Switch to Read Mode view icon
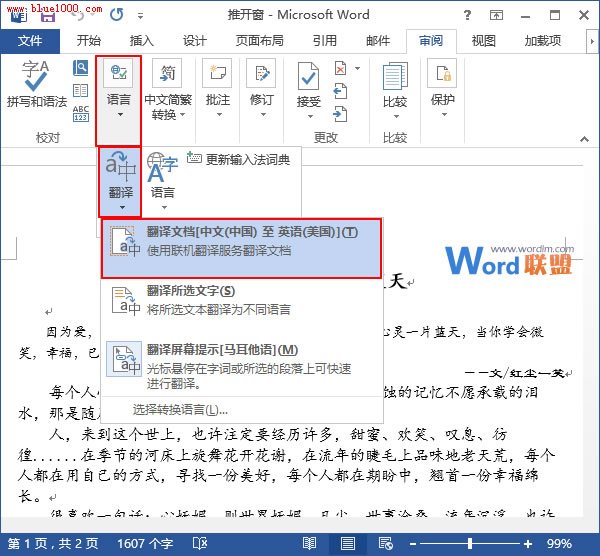The height and width of the screenshot is (556, 600). pos(309,543)
